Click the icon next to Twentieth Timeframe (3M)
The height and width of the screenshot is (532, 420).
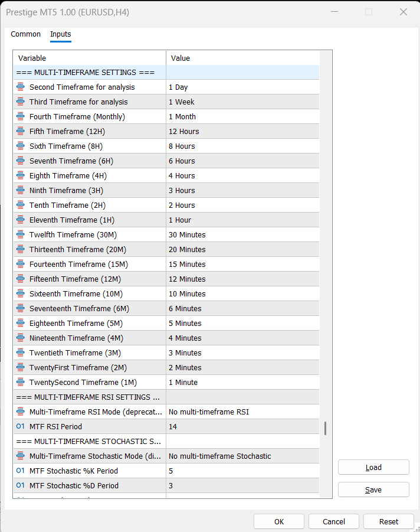click(20, 353)
